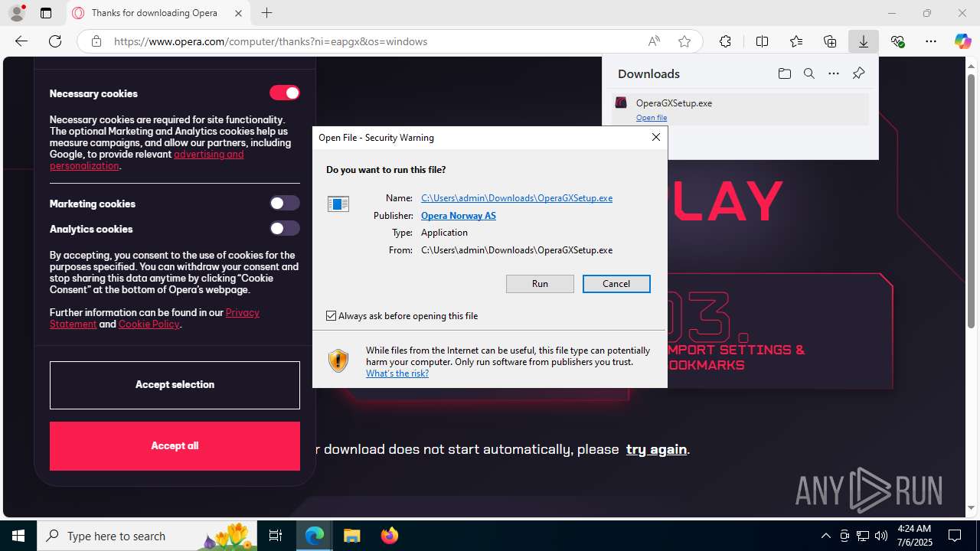Close the 'Thanks for downloading Opera' tab
The width and height of the screenshot is (980, 551).
pos(238,13)
